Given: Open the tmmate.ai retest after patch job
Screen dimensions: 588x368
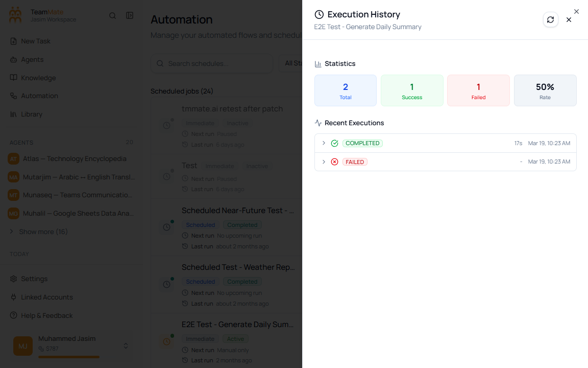Looking at the screenshot, I should 232,109.
